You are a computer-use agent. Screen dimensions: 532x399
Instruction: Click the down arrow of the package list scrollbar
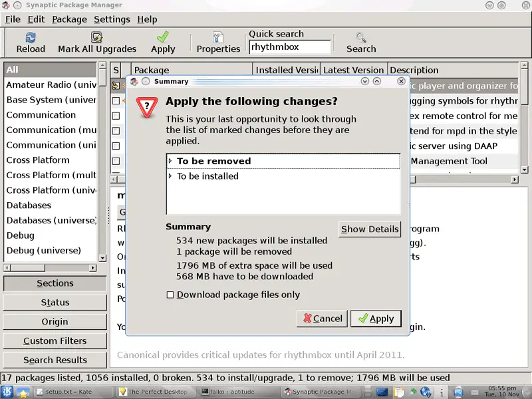(x=524, y=170)
